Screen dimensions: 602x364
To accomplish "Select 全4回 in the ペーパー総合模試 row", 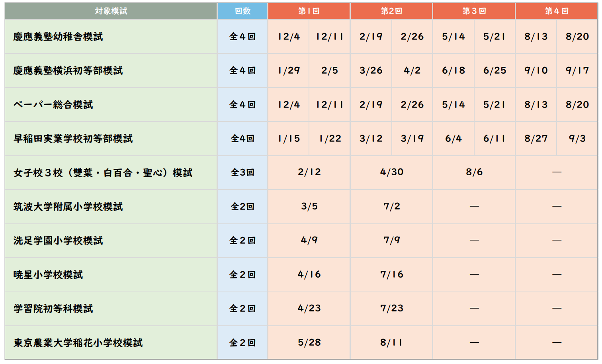I will 242,105.
